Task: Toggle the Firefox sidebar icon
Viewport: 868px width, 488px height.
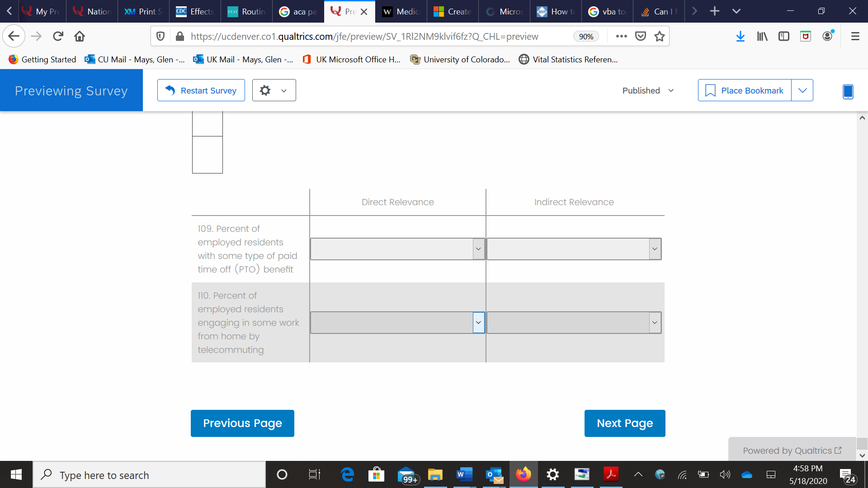Action: pos(783,37)
